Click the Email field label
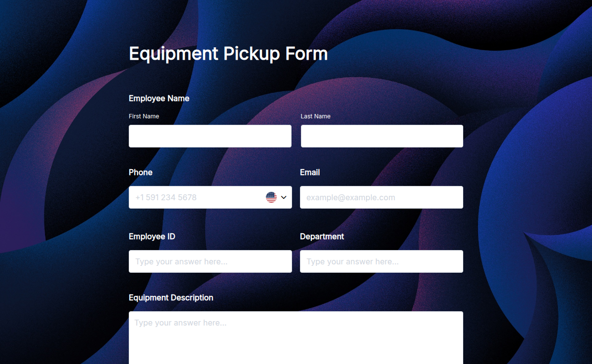The width and height of the screenshot is (592, 364). [310, 172]
